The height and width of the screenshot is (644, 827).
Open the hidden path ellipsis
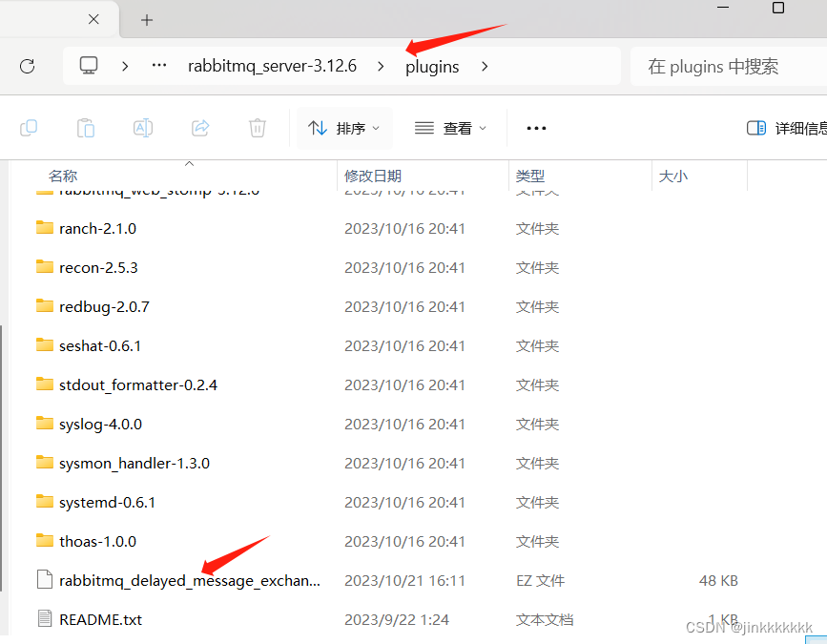pyautogui.click(x=159, y=66)
